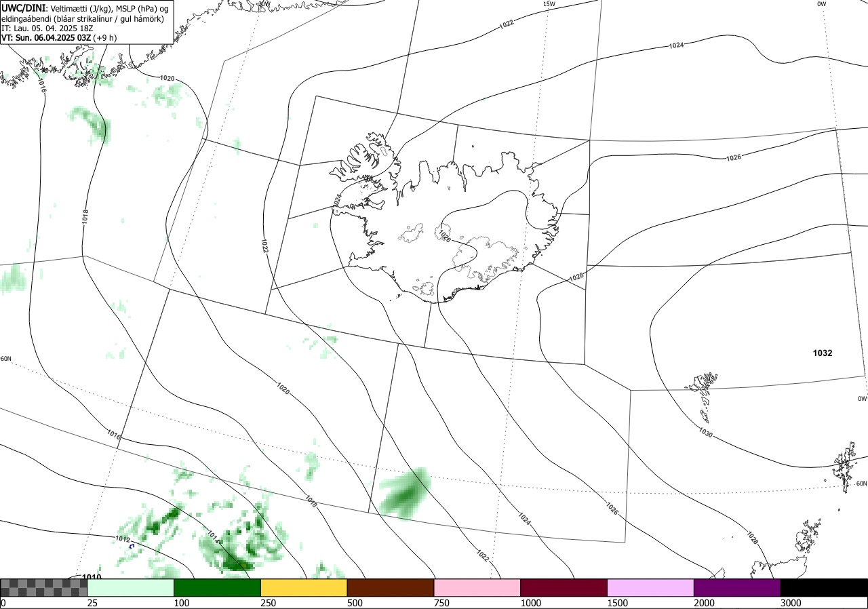Viewport: 868px width, 609px height.
Task: Click the legend tick label "3000"
Action: (791, 603)
